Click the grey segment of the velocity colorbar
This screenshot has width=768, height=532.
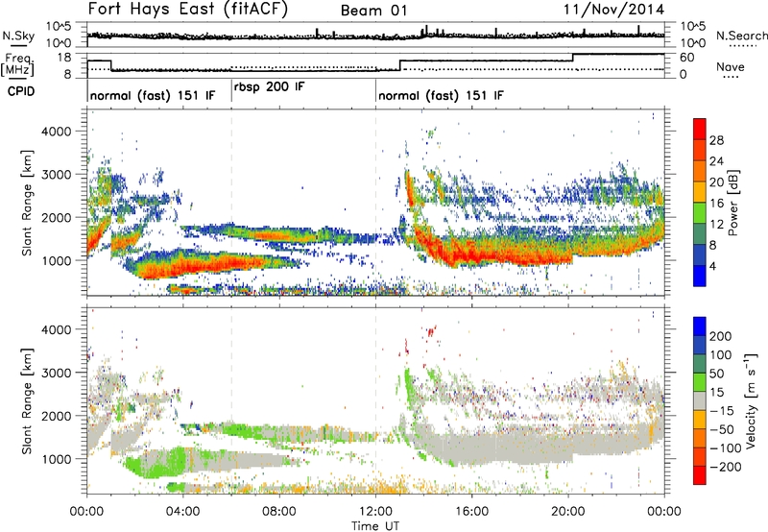coord(700,400)
